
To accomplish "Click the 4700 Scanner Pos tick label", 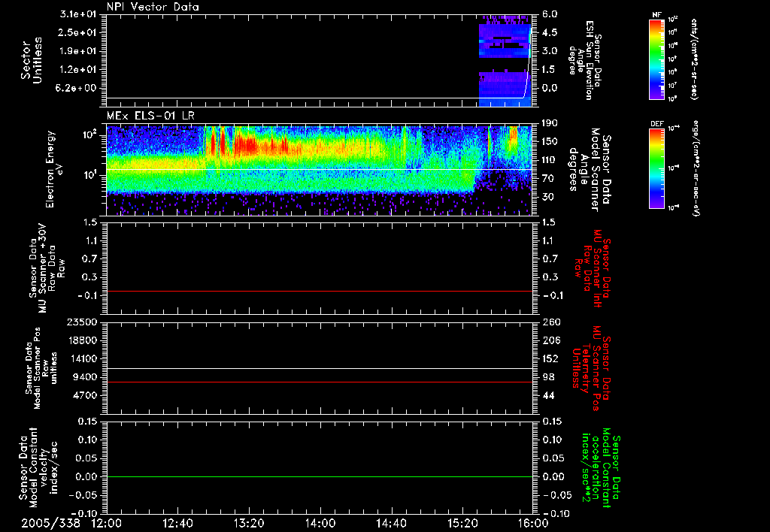I will 85,395.
